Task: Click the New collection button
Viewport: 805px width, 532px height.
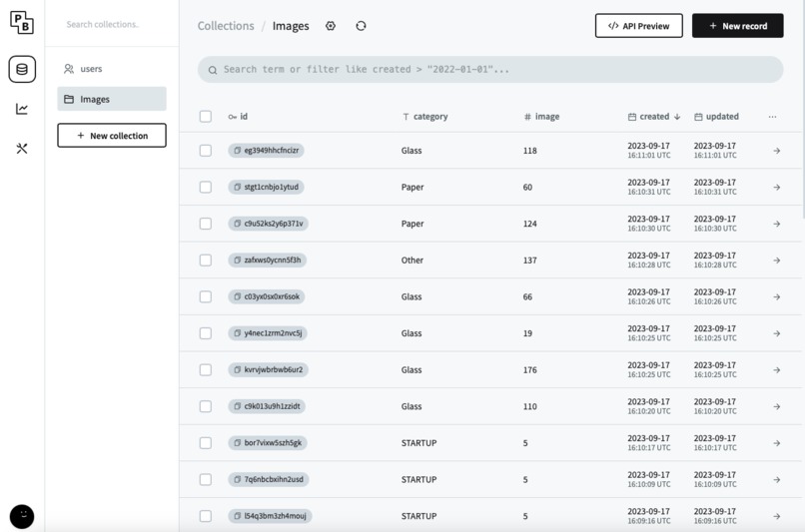Action: pos(112,136)
